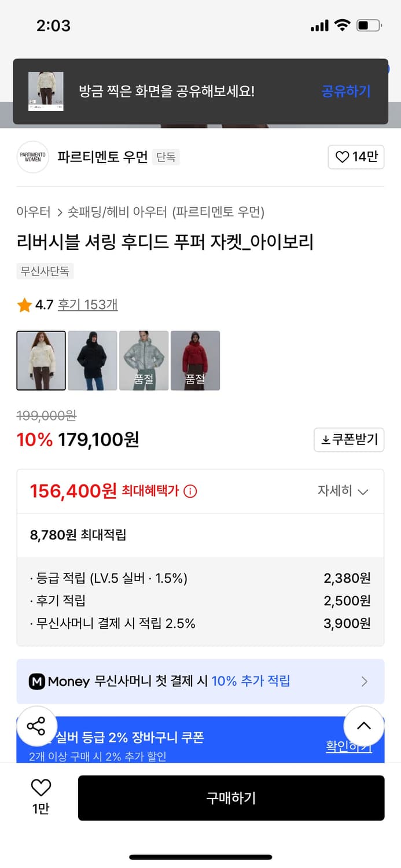Image resolution: width=401 pixels, height=868 pixels.
Task: Tap the Wi-Fi icon in the status bar
Action: pyautogui.click(x=341, y=25)
